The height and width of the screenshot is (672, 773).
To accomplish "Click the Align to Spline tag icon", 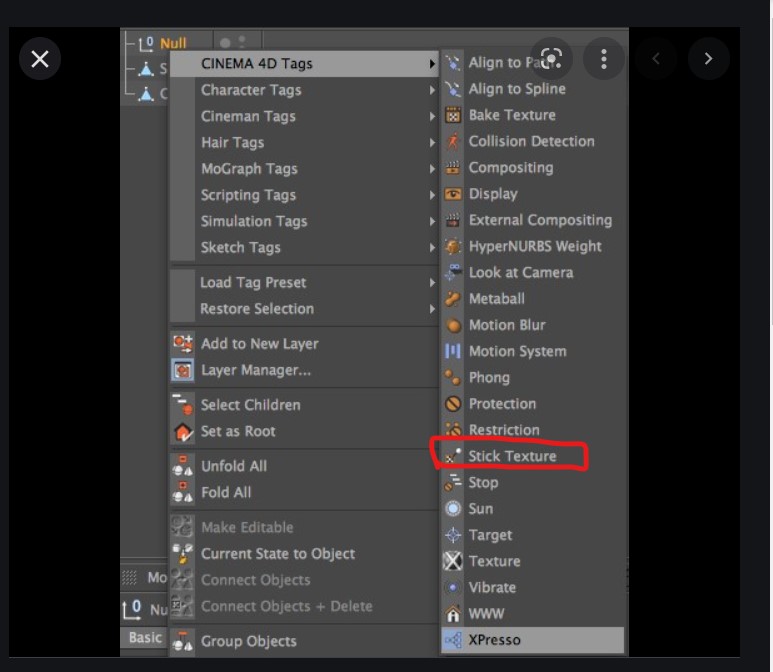I will click(x=453, y=89).
